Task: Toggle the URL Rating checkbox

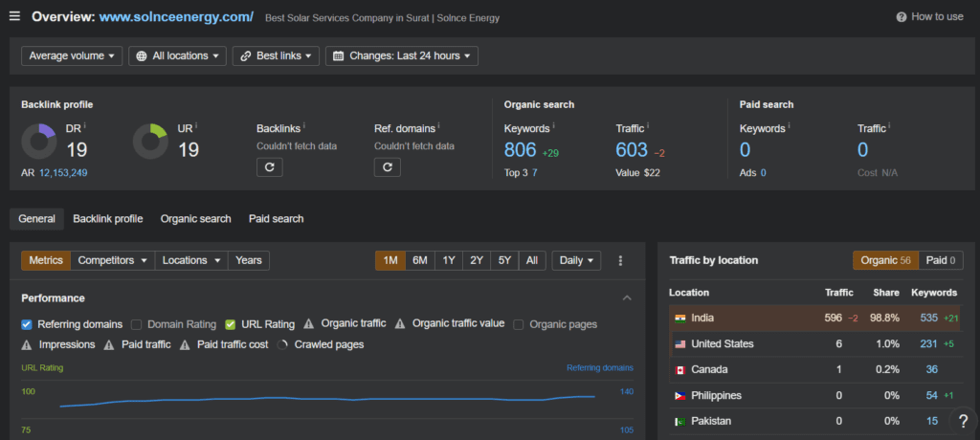Action: (x=231, y=324)
